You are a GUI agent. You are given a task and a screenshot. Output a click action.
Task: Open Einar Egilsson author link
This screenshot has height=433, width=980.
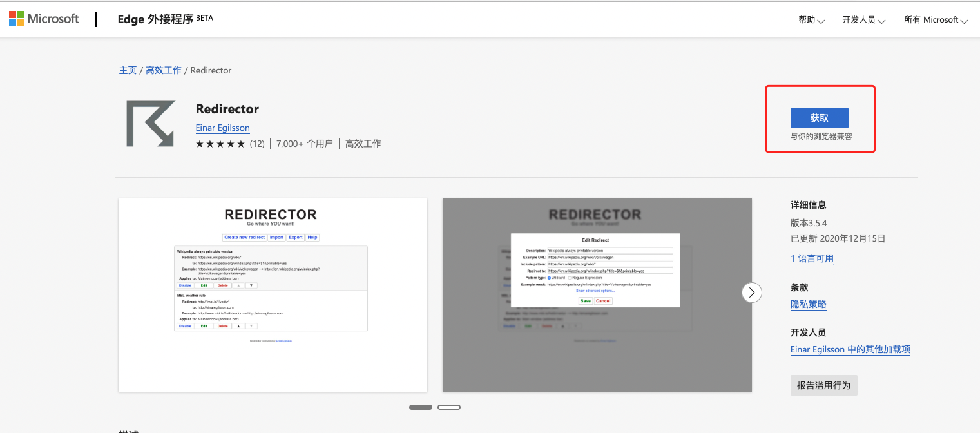[222, 128]
